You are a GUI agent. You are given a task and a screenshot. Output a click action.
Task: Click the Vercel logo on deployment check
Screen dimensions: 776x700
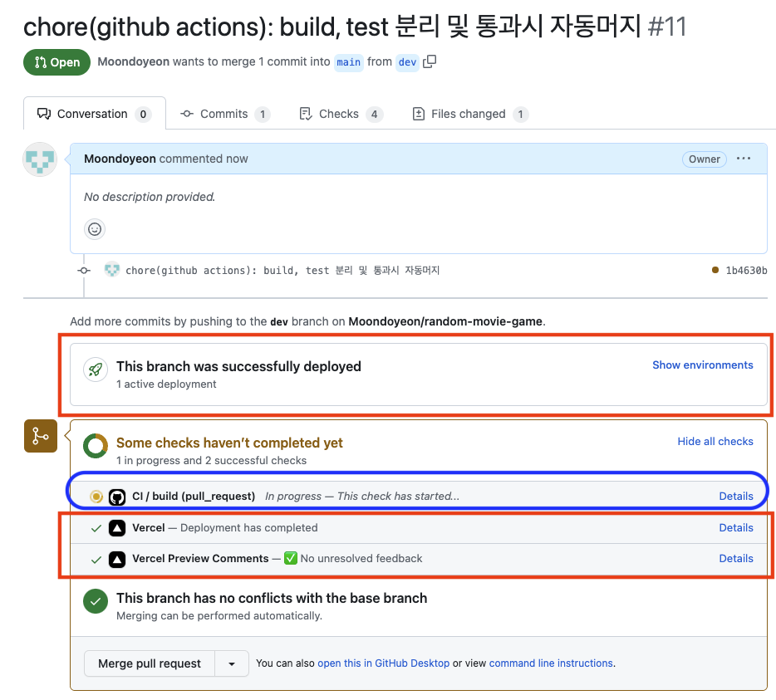(x=117, y=528)
